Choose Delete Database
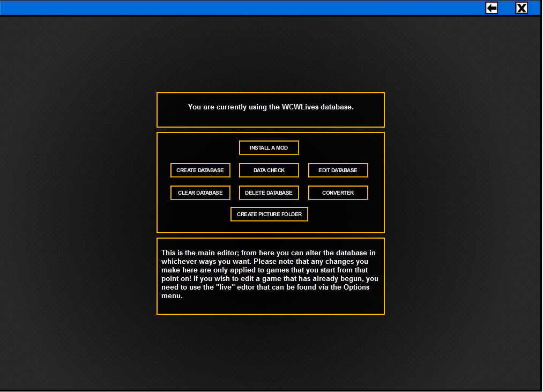Image resolution: width=543 pixels, height=392 pixels. click(x=269, y=193)
